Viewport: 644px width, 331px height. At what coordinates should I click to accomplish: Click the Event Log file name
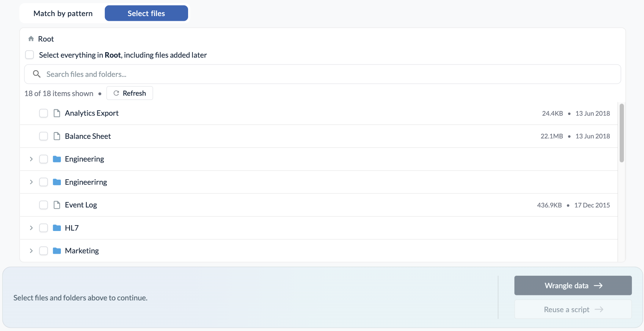[81, 205]
